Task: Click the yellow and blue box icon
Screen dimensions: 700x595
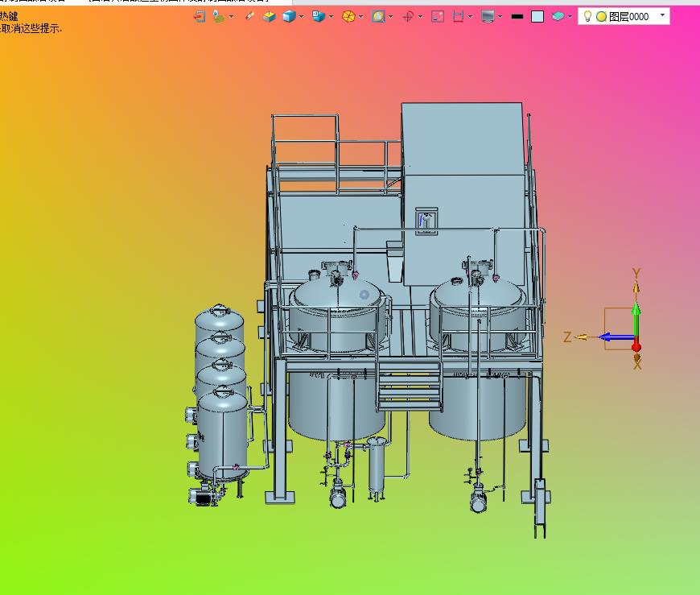Action: 270,16
